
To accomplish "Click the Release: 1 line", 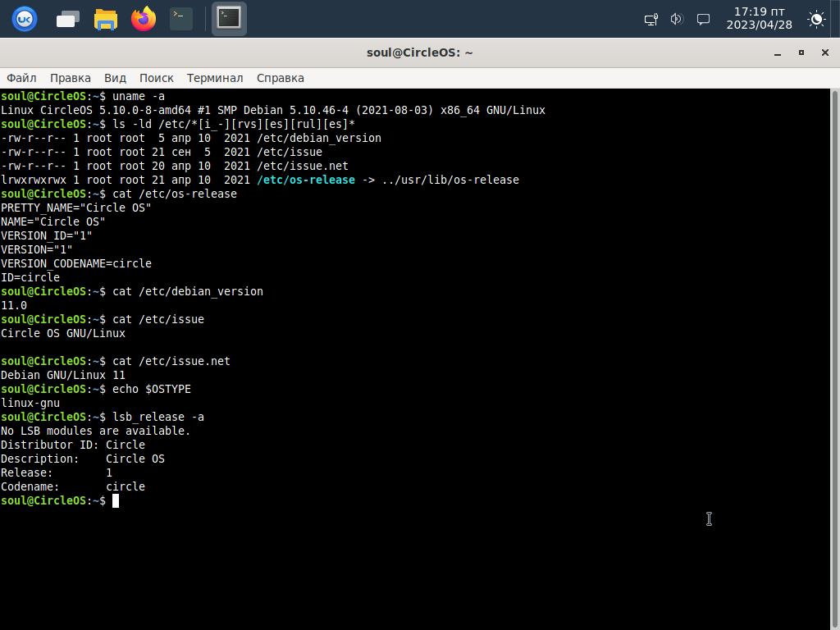I will [x=57, y=472].
